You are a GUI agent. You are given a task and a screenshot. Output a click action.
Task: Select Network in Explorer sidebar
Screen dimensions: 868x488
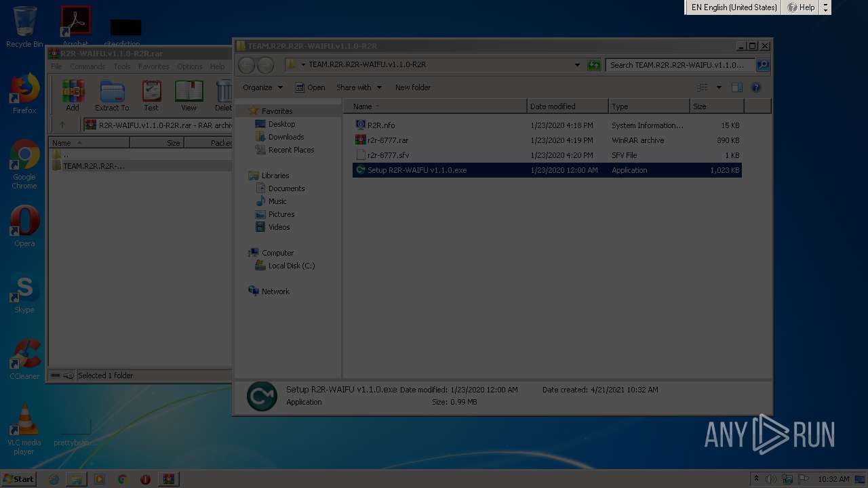click(275, 291)
